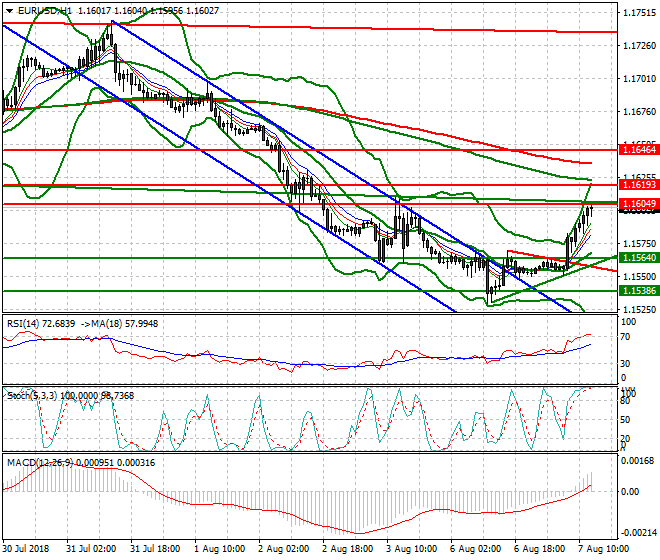Image resolution: width=660 pixels, height=560 pixels.
Task: Select the 1.16049 red price level label
Action: pos(639,204)
